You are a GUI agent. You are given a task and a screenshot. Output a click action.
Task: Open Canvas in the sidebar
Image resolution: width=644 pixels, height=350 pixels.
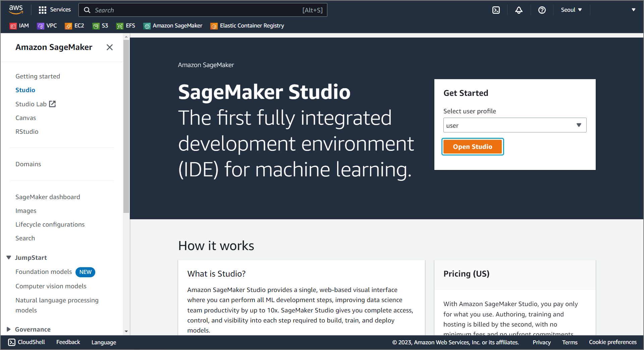pyautogui.click(x=25, y=118)
